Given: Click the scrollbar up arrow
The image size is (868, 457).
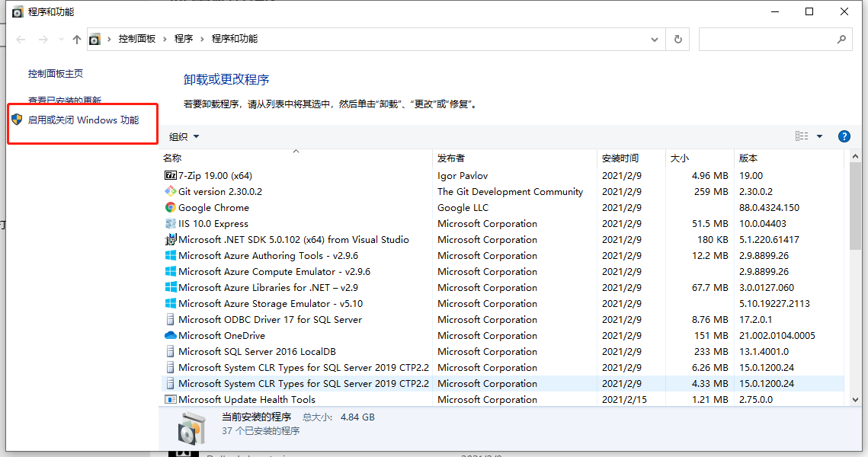Looking at the screenshot, I should [855, 157].
